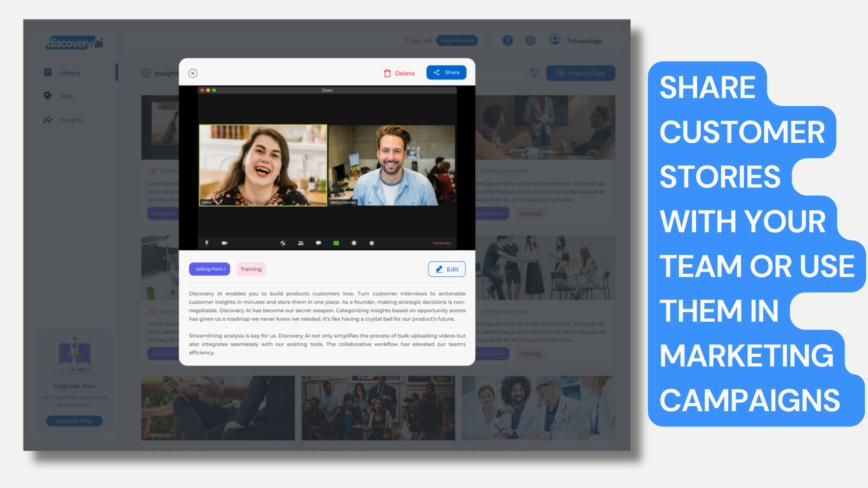Open chat bubble icon in Zoom toolbar
This screenshot has height=488, width=868.
pyautogui.click(x=318, y=243)
